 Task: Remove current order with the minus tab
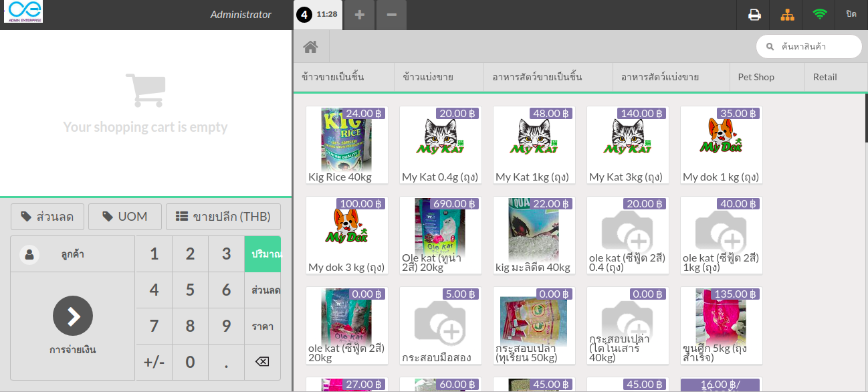pos(391,14)
